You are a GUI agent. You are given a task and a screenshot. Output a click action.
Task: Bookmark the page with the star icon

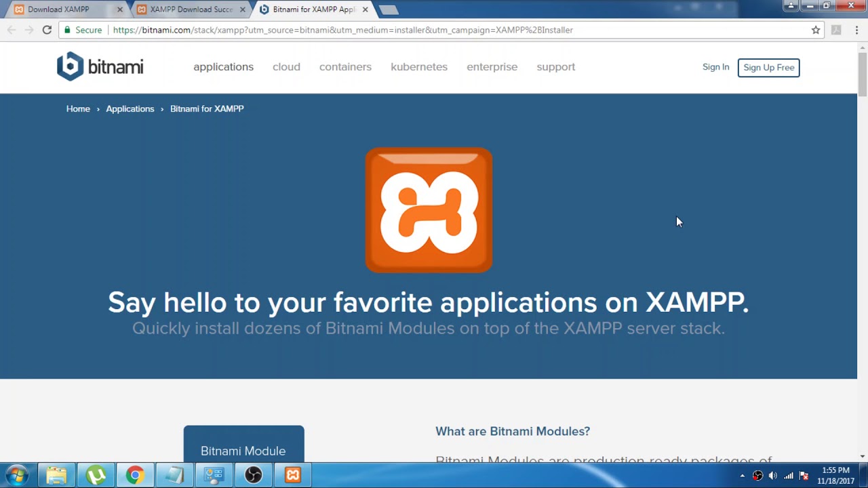pos(816,30)
